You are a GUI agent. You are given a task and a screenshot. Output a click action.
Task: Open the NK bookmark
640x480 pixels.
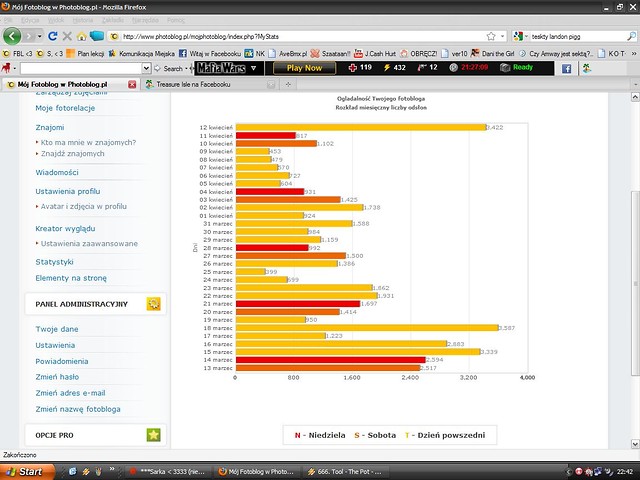point(255,53)
